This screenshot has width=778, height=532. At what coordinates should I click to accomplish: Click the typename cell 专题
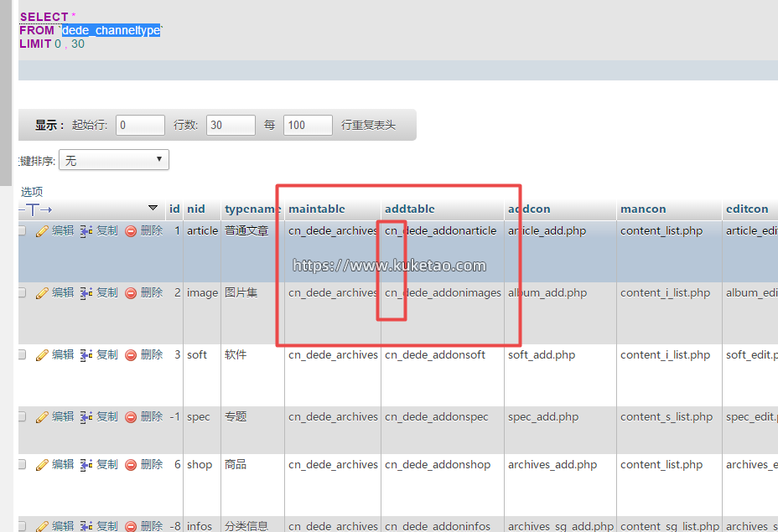click(x=236, y=416)
